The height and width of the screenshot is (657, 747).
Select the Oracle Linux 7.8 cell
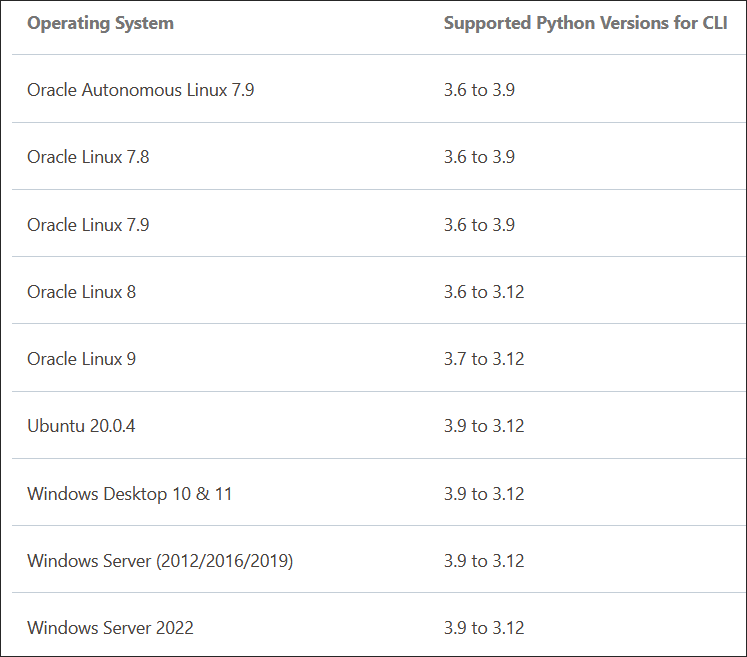pos(88,157)
